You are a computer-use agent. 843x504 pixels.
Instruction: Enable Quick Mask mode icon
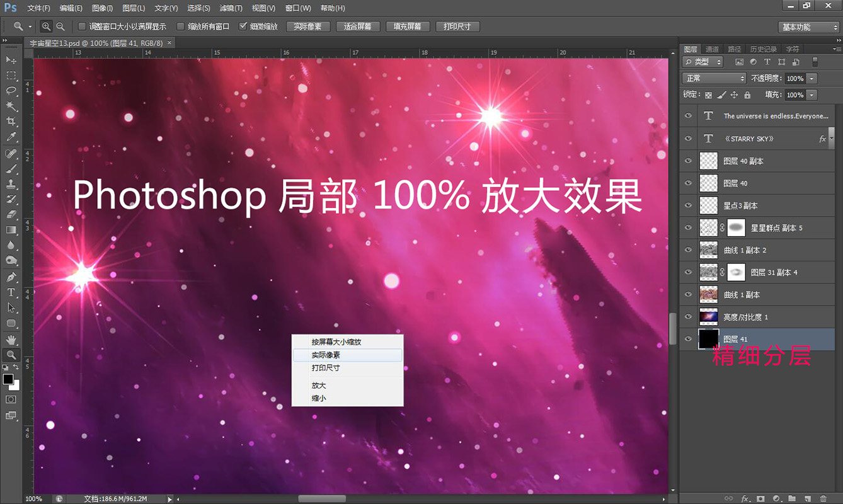(x=11, y=399)
